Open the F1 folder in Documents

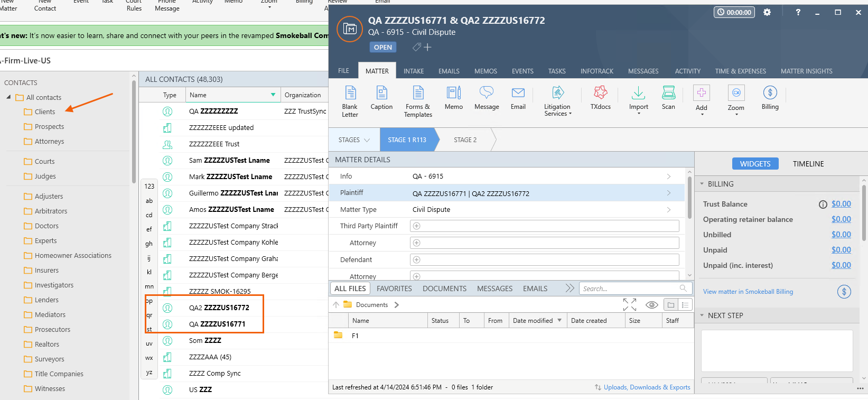point(355,336)
